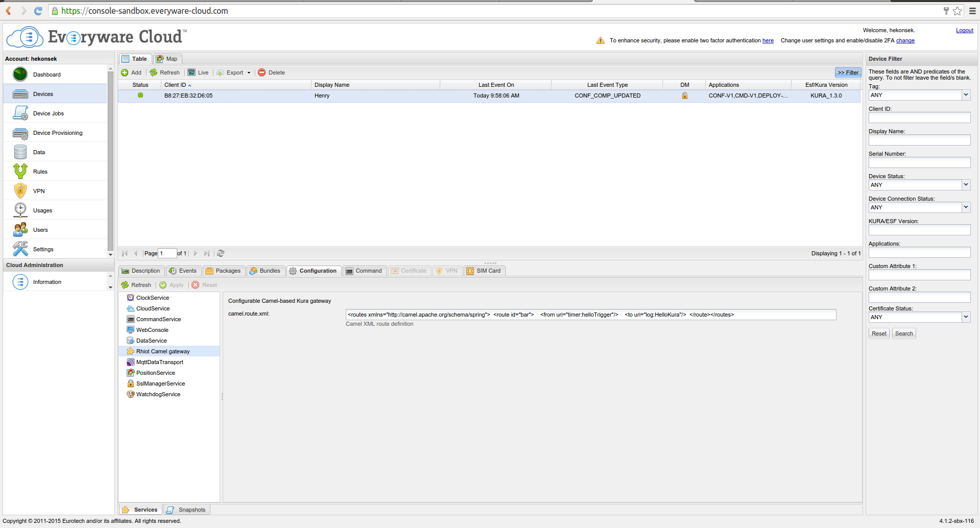980x528 pixels.
Task: Open the Dashboard icon in sidebar
Action: pyautogui.click(x=20, y=75)
